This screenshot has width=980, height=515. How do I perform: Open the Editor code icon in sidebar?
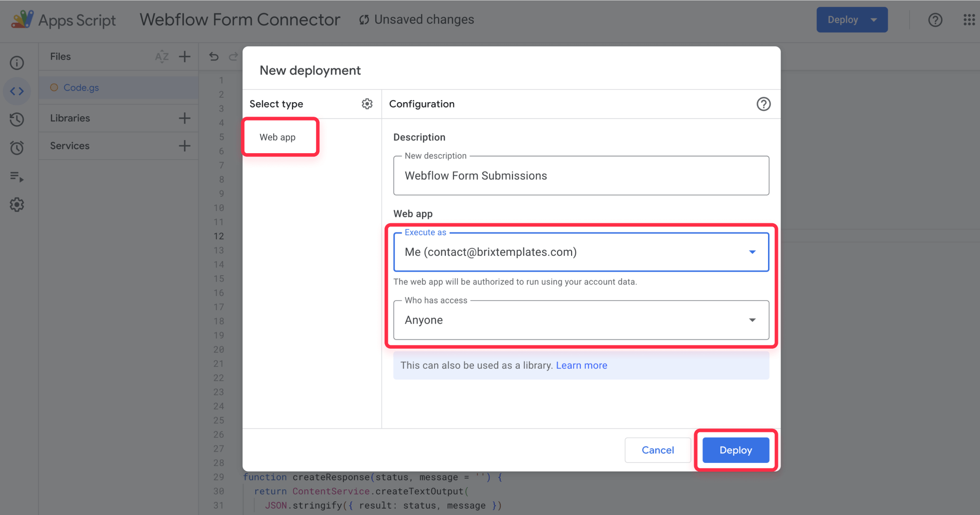tap(17, 91)
